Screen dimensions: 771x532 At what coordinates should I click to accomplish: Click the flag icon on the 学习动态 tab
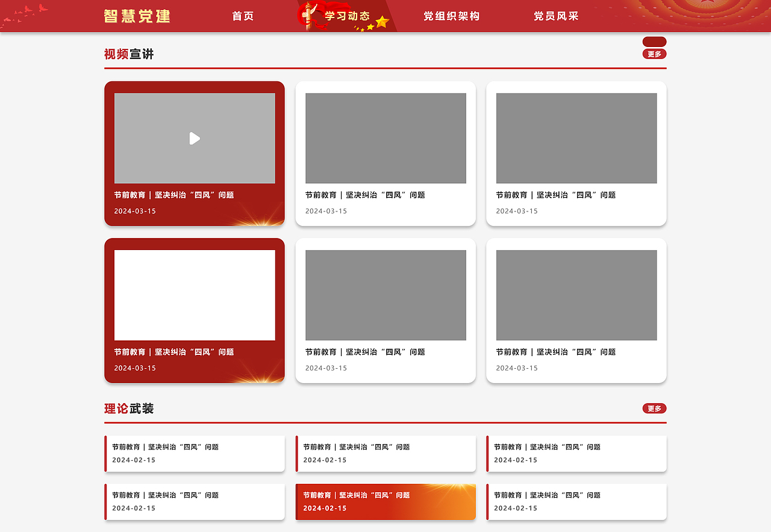pyautogui.click(x=308, y=14)
